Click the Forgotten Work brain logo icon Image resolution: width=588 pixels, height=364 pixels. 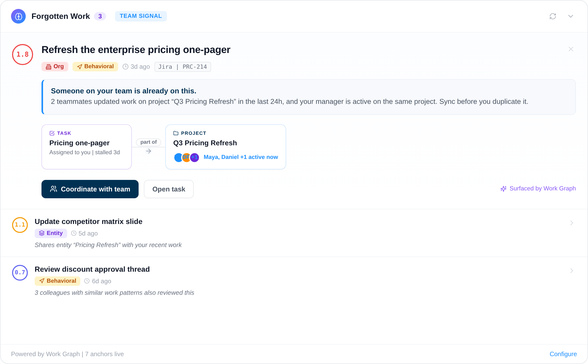click(x=18, y=16)
